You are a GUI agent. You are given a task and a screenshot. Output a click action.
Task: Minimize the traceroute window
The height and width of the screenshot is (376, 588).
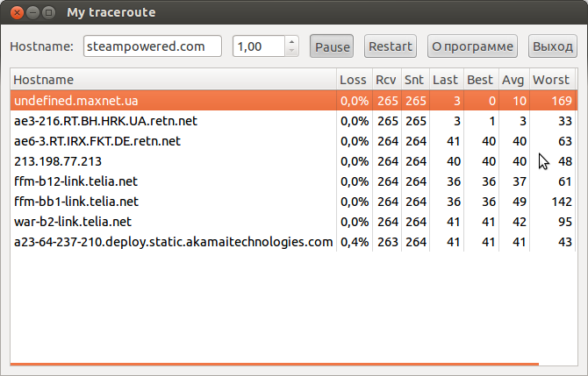[x=32, y=12]
